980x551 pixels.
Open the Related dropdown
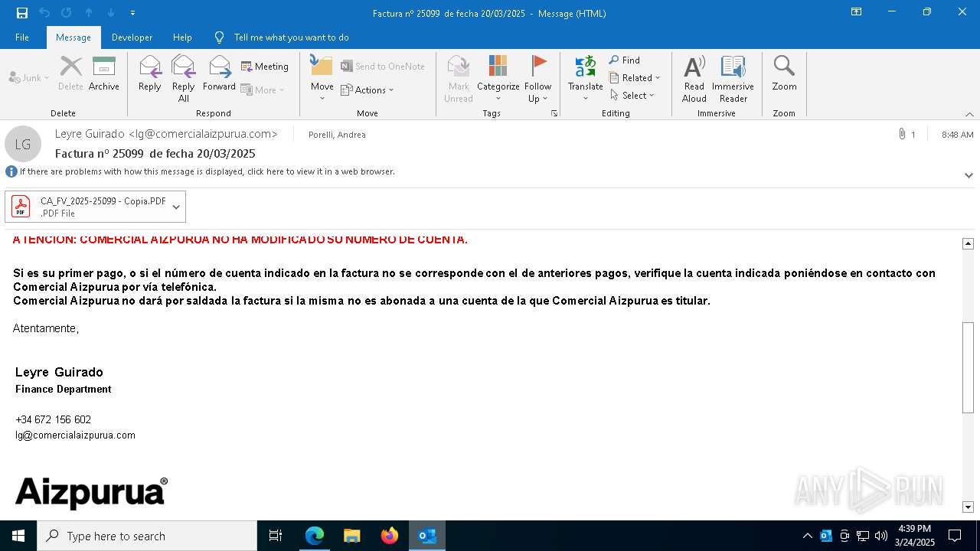(635, 78)
